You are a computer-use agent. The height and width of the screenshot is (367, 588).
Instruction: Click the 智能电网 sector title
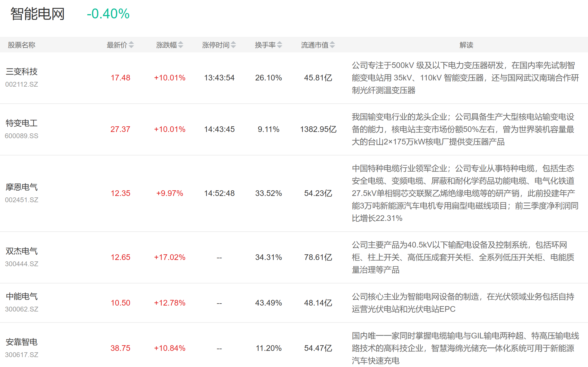[37, 14]
